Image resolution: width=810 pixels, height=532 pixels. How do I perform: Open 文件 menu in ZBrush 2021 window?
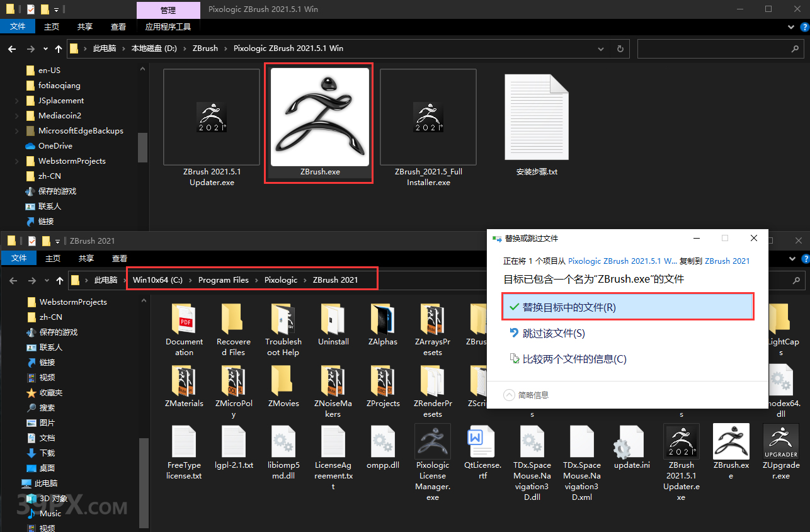click(x=19, y=258)
